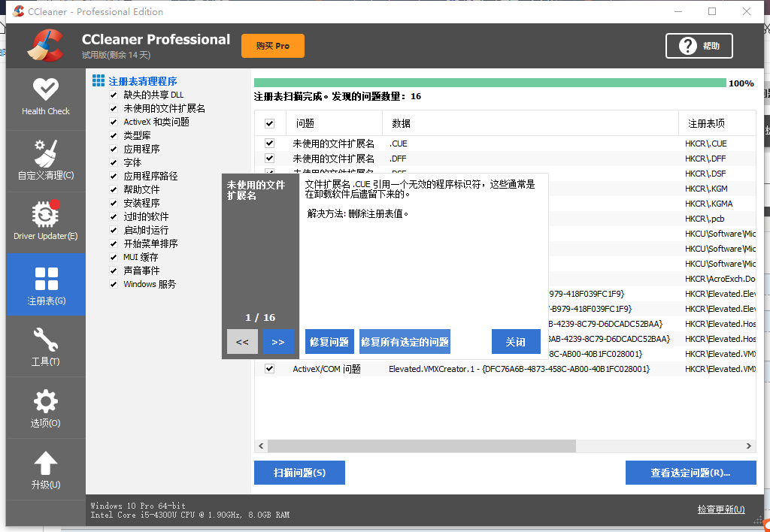The image size is (770, 532).
Task: Toggle ActiveX 和类问题 checkbox
Action: coord(114,122)
